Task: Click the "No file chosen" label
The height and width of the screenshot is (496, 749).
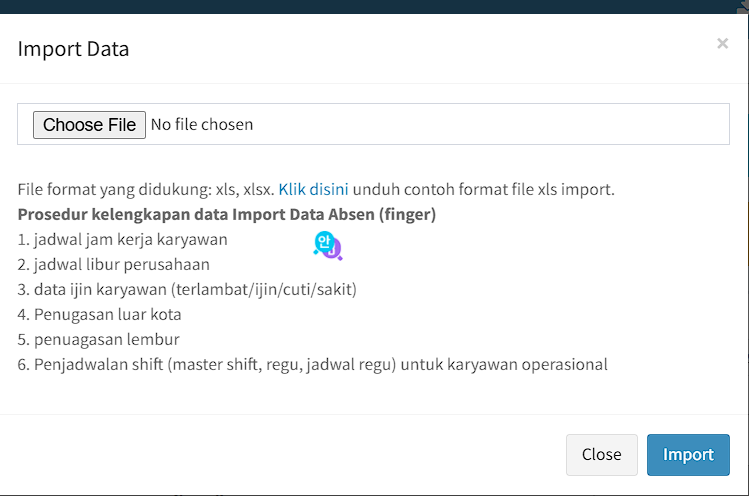Action: [201, 125]
